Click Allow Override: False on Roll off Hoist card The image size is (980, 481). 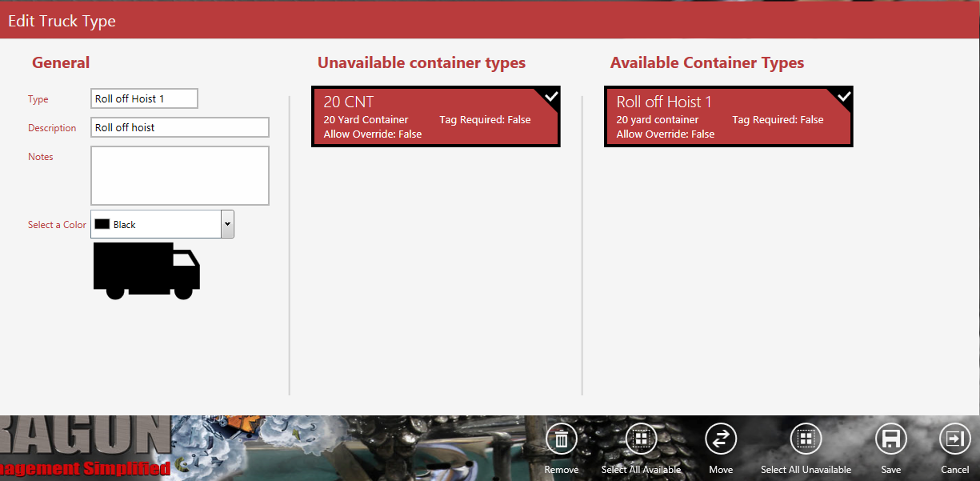click(666, 134)
